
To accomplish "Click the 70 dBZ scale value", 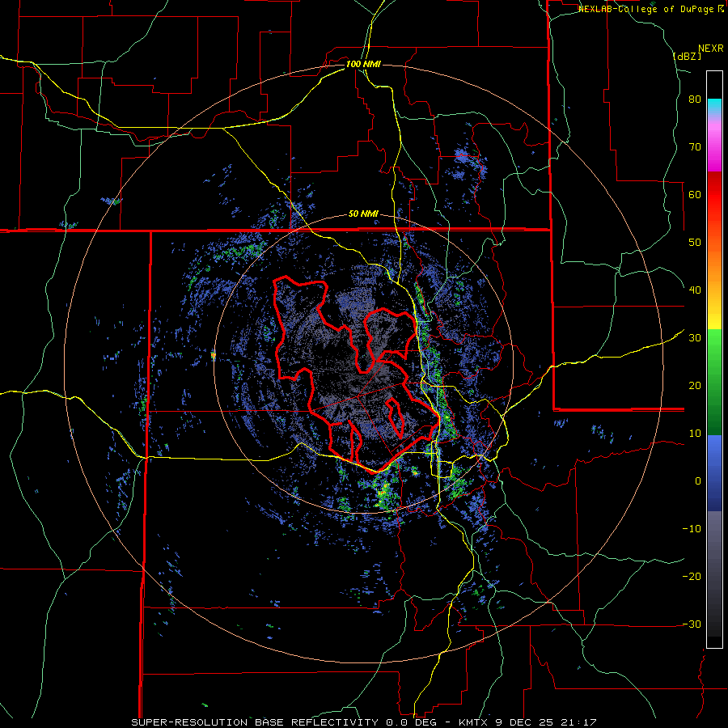I will (x=695, y=147).
